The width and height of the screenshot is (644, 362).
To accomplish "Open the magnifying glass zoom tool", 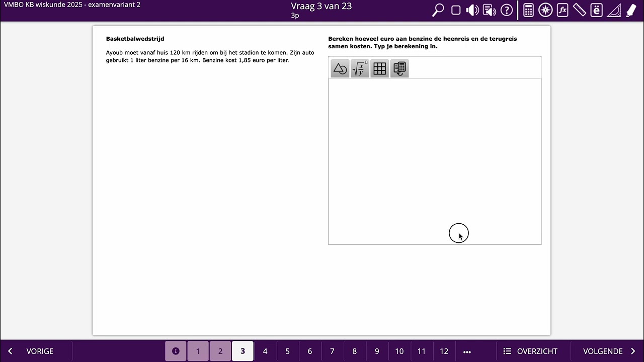I will [x=438, y=10].
